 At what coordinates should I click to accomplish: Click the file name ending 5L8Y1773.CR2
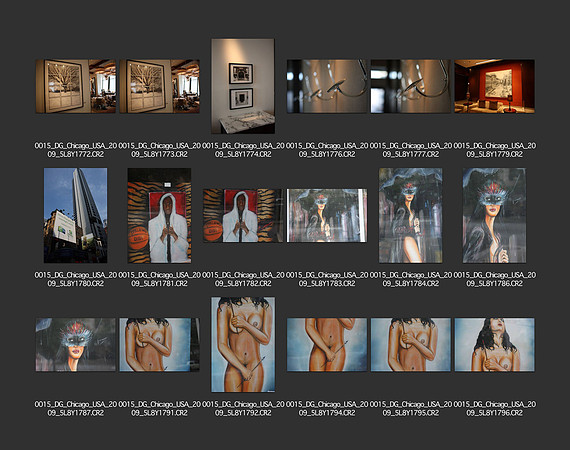[x=160, y=150]
